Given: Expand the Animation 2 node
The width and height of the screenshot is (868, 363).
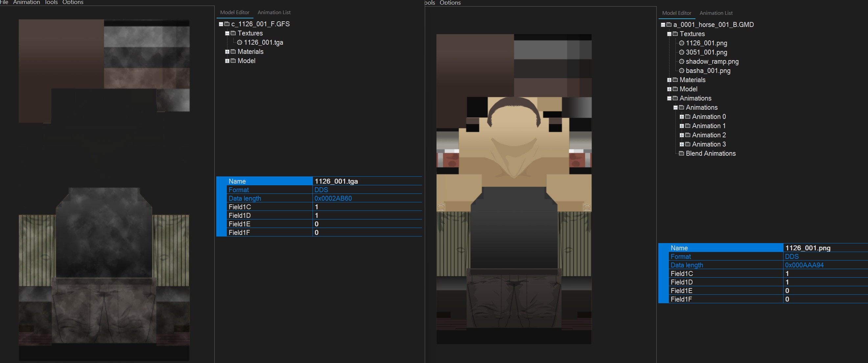Looking at the screenshot, I should 682,135.
